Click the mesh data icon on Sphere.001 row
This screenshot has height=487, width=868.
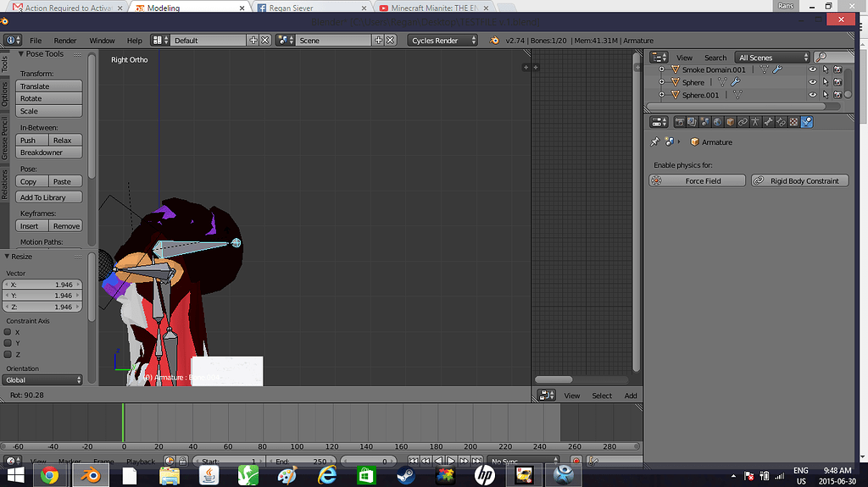[x=737, y=95]
